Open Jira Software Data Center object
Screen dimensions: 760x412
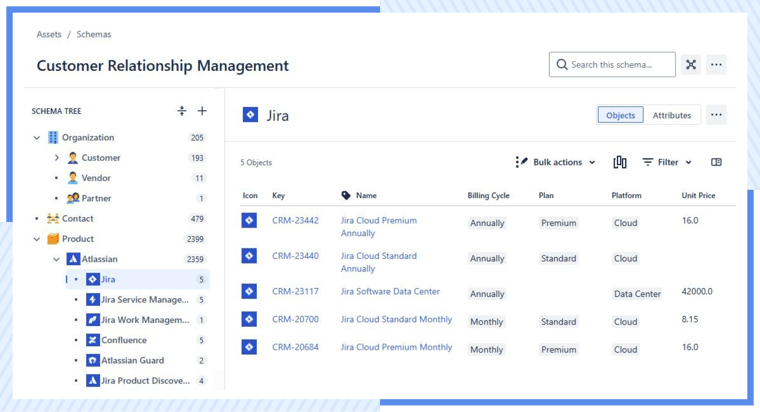pos(390,291)
